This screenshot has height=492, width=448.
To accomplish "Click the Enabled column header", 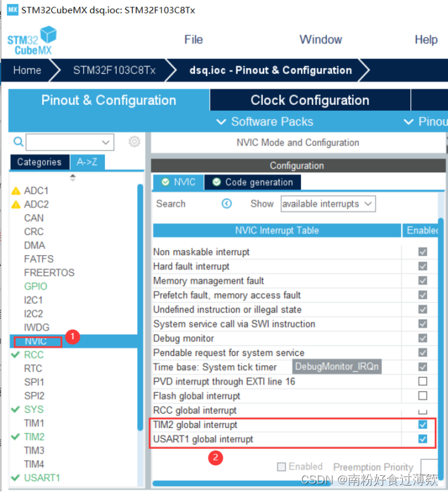I will click(x=420, y=230).
